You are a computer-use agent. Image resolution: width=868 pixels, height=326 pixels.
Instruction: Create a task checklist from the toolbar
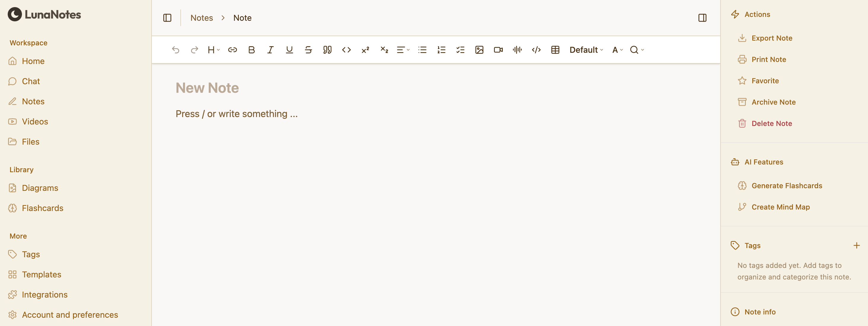point(460,50)
